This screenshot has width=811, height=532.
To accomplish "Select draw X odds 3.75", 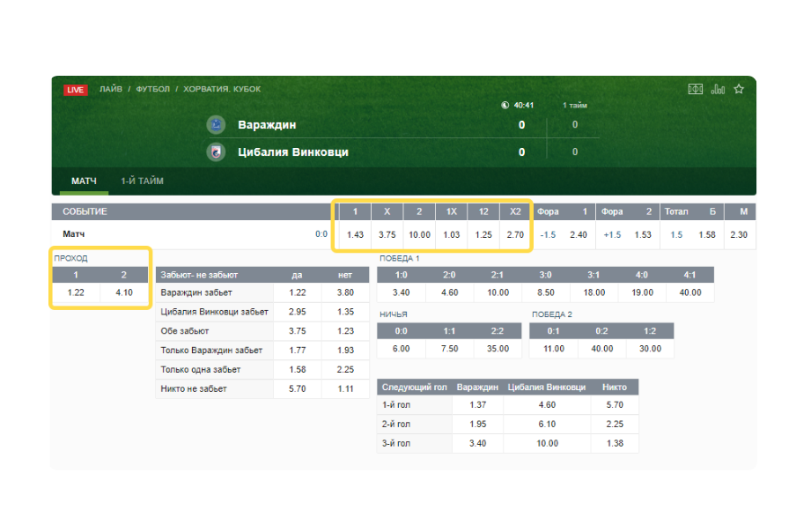I will tap(387, 235).
